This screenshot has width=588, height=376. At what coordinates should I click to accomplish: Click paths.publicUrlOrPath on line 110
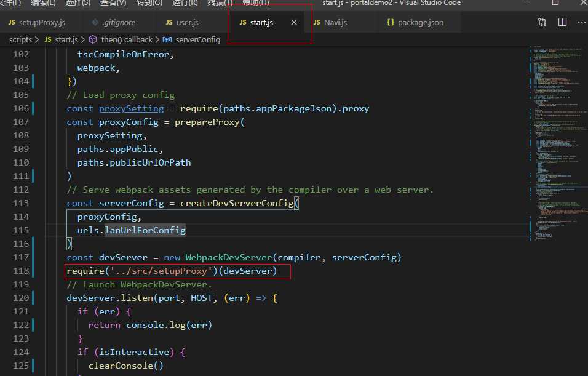pyautogui.click(x=134, y=162)
